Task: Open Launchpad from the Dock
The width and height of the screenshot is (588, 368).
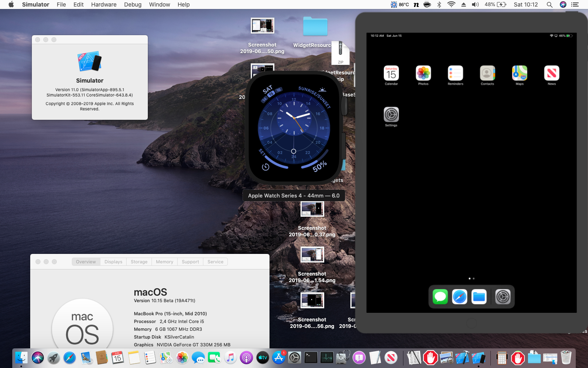Action: (x=53, y=358)
